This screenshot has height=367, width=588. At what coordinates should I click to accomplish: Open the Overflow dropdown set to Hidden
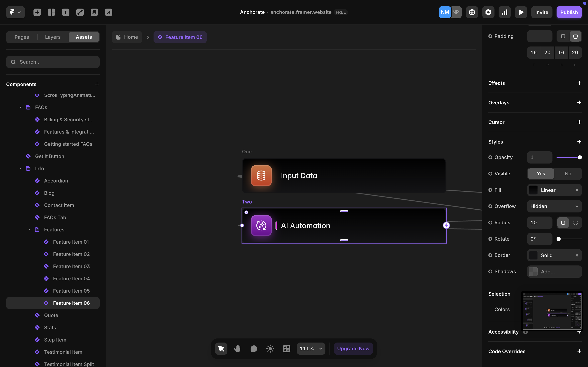[x=554, y=206]
